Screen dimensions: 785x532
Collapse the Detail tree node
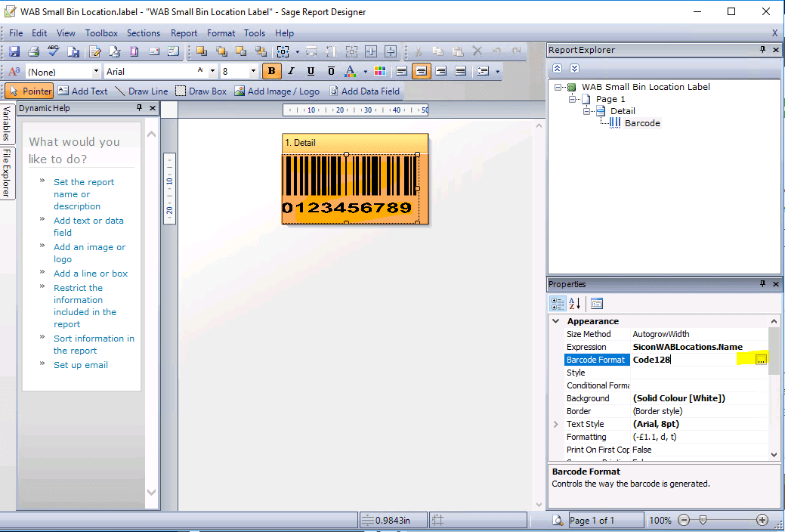pyautogui.click(x=587, y=111)
